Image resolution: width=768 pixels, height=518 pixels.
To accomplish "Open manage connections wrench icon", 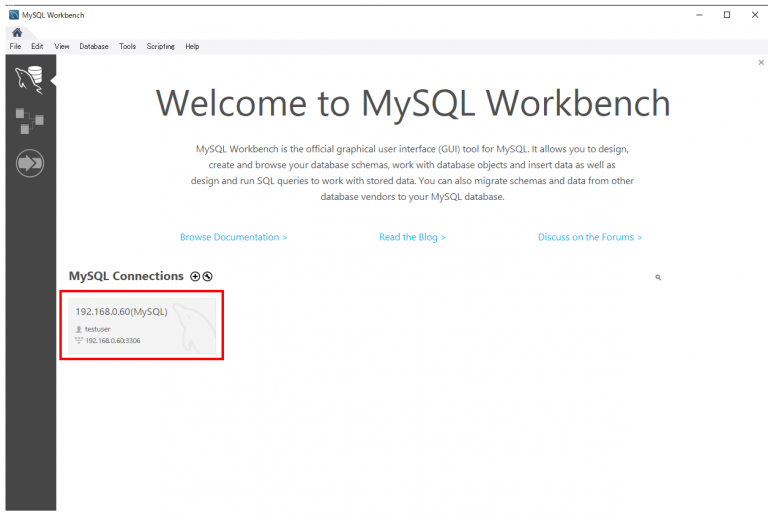I will point(207,276).
